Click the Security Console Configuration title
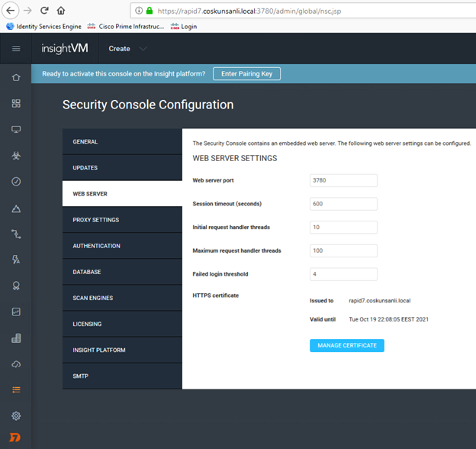 coord(148,105)
